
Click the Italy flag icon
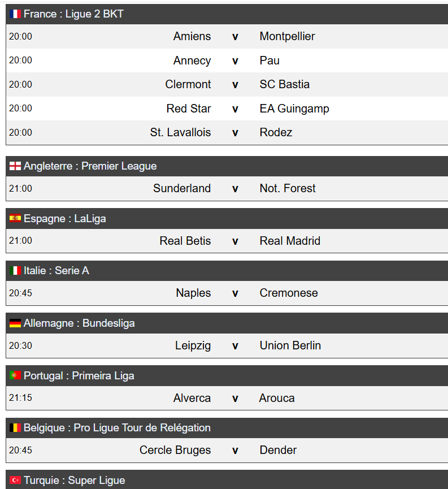[x=15, y=271]
